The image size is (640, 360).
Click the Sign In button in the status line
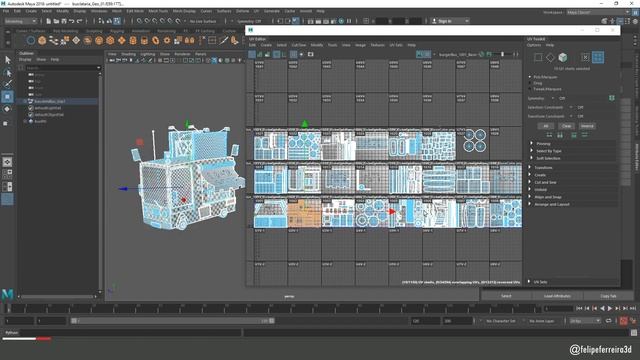tap(450, 21)
